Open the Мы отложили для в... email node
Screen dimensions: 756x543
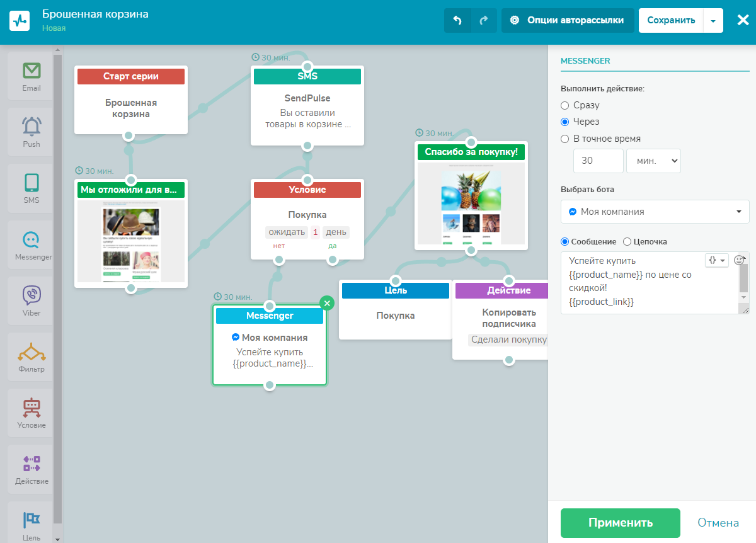[131, 233]
